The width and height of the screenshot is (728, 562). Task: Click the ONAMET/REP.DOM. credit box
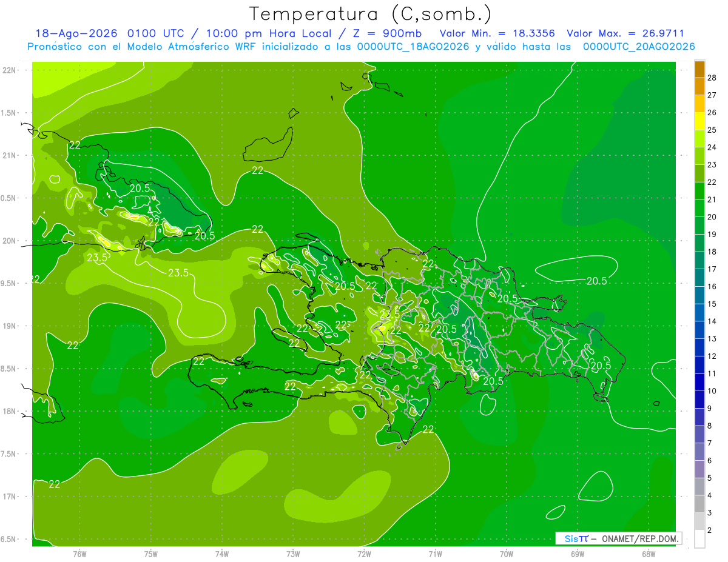pos(618,538)
